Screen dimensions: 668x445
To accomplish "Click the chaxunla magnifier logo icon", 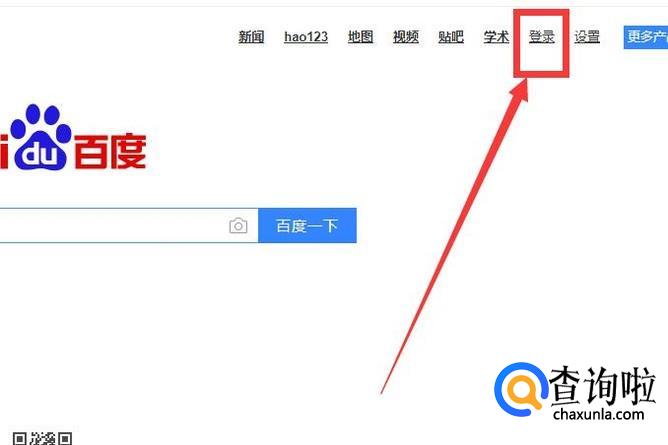I will [x=520, y=390].
